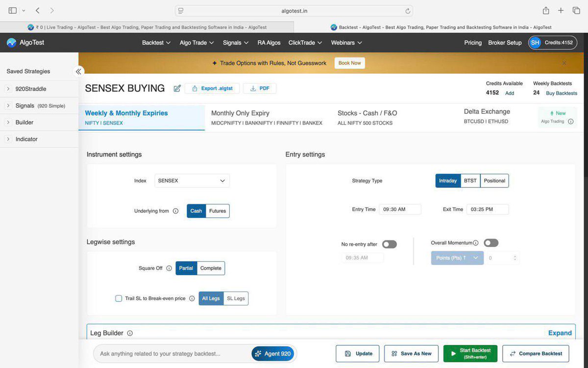Click Buy Backtests link

(562, 93)
